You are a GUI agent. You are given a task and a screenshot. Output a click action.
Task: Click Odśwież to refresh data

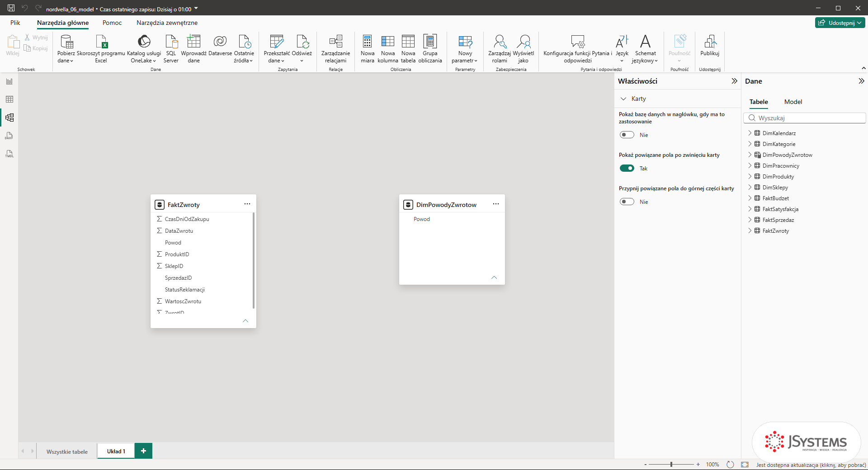point(302,49)
